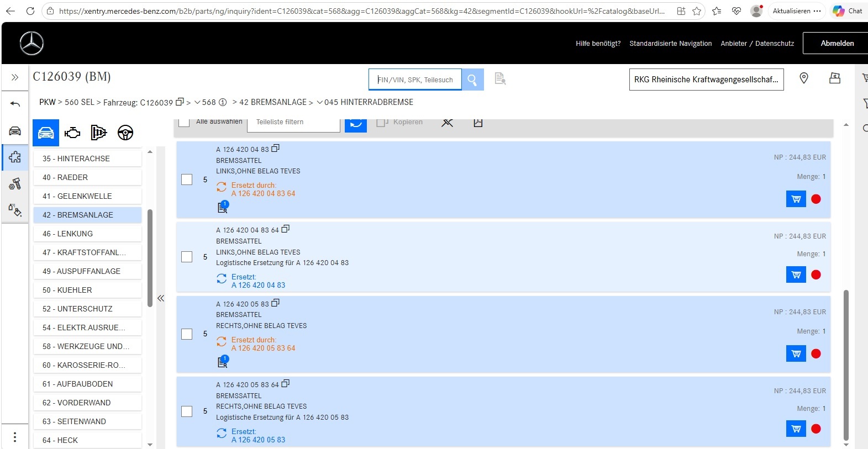The image size is (868, 449).
Task: Click red availability dot for A 126 420 04 83
Action: click(x=816, y=199)
